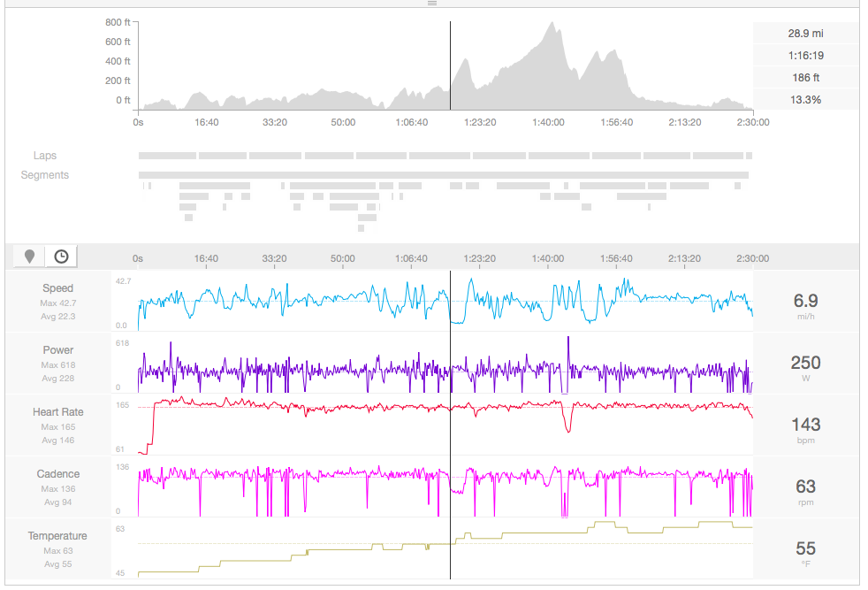868x590 pixels.
Task: Switch chart axis to distance using pin icon
Action: point(30,257)
